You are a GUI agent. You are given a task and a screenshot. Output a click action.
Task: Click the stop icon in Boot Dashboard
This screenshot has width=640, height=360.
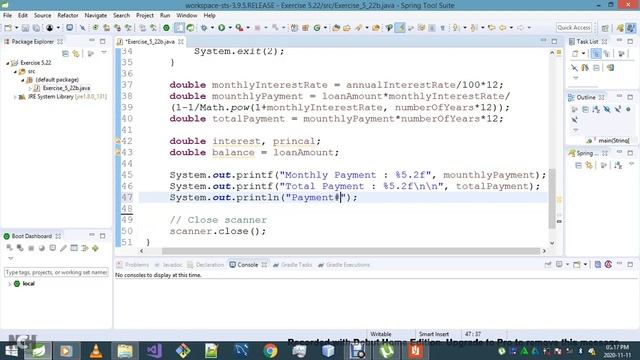click(31, 248)
